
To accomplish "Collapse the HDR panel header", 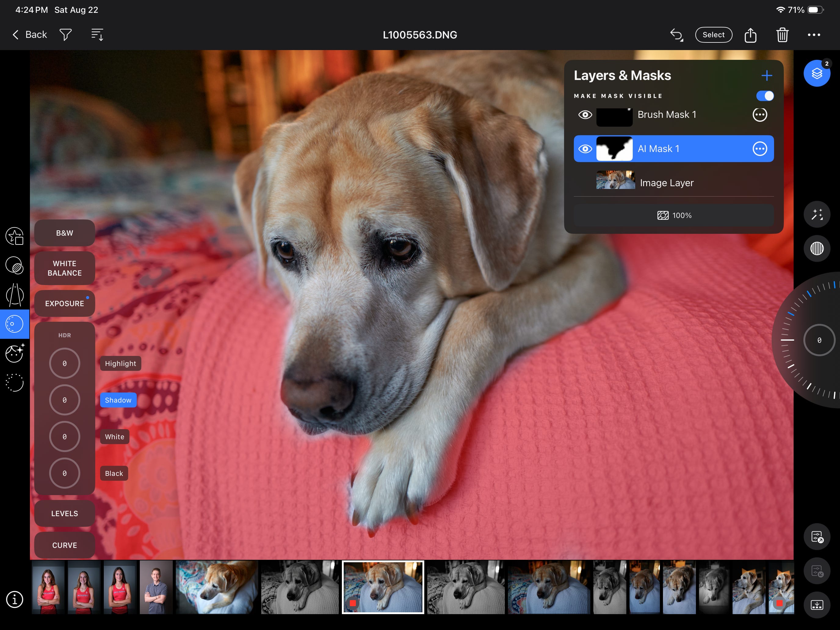I will click(65, 335).
